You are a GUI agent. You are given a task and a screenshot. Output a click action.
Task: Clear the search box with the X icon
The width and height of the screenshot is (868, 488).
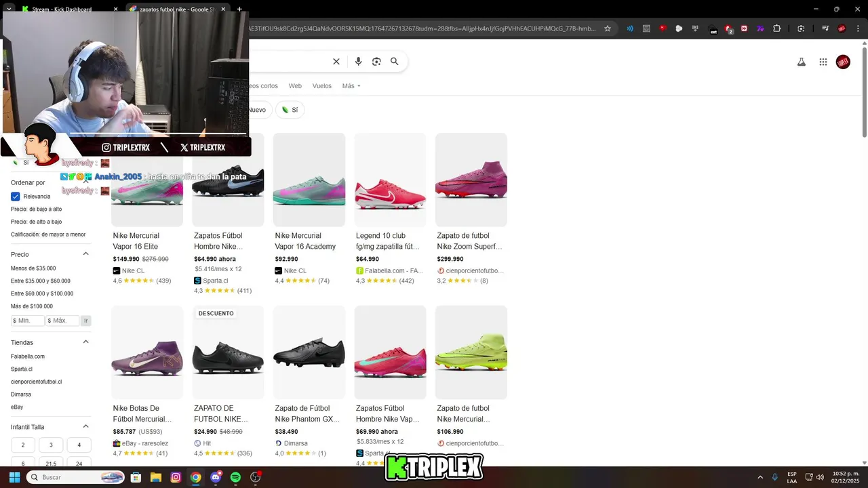coord(336,62)
